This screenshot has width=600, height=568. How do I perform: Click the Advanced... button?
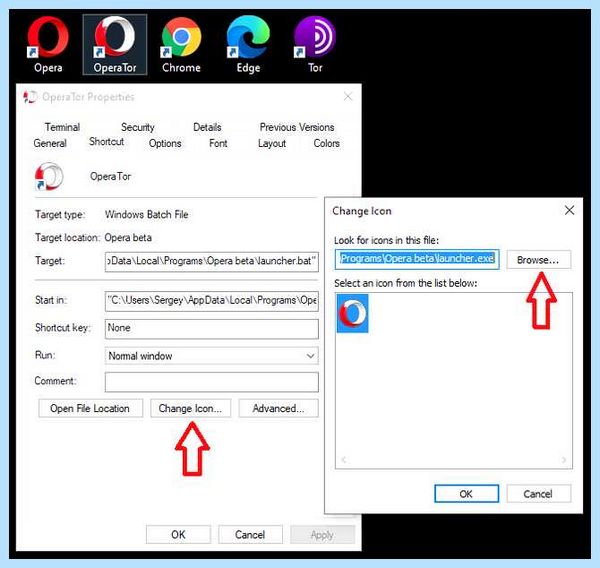[x=279, y=408]
